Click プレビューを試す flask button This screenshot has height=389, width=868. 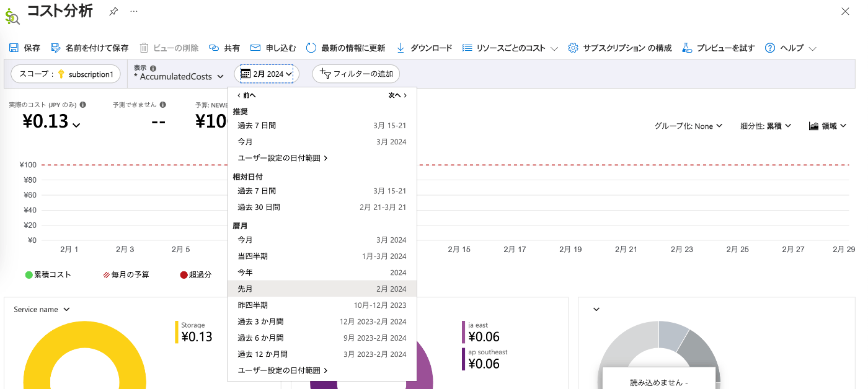click(x=719, y=48)
